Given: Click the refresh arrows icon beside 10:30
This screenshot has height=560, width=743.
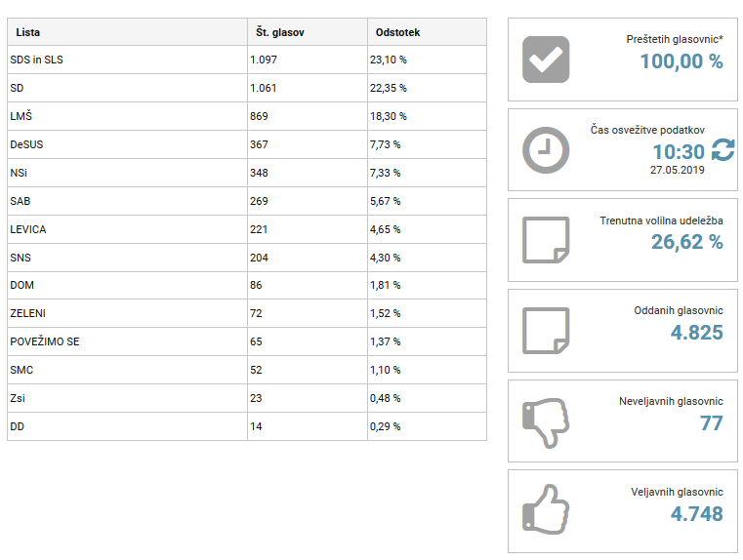Looking at the screenshot, I should pos(723,150).
